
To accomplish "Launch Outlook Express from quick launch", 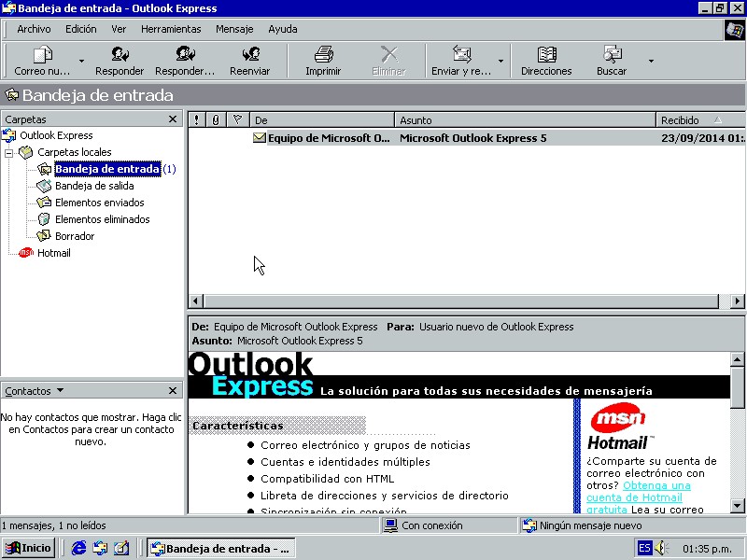I will [x=100, y=548].
